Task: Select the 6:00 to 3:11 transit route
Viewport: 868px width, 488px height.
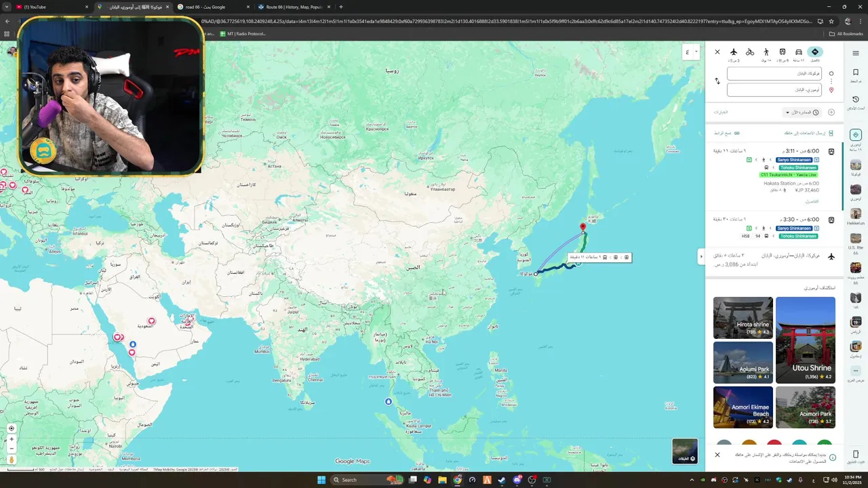Action: coord(774,175)
